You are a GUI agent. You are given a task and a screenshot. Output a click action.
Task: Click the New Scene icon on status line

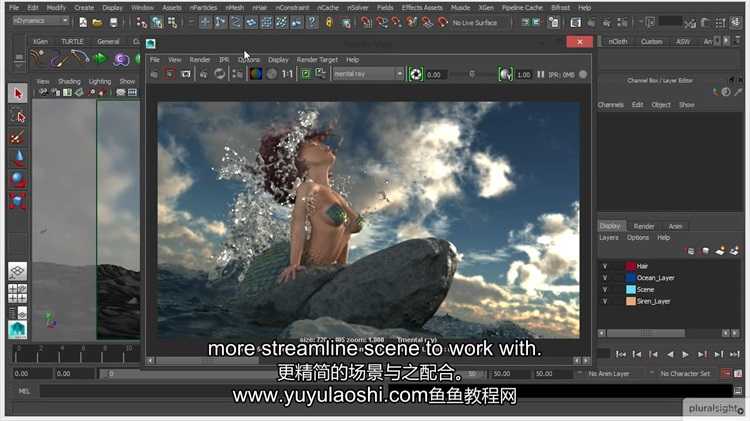coord(83,22)
